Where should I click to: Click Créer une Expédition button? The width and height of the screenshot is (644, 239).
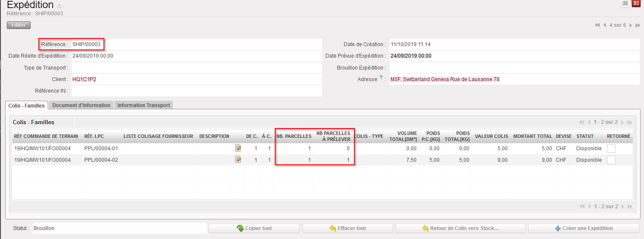coord(584,228)
